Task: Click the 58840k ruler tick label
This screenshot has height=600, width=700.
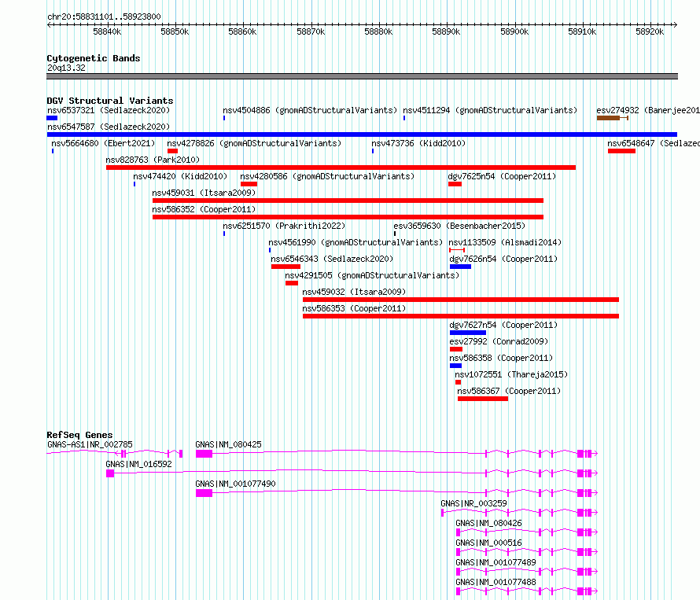Action: tap(107, 31)
